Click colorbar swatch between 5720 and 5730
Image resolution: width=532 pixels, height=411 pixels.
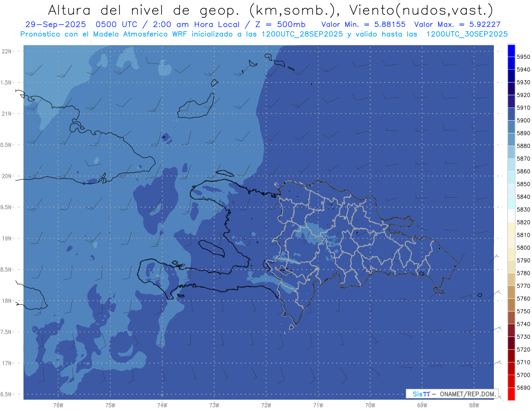(x=511, y=343)
